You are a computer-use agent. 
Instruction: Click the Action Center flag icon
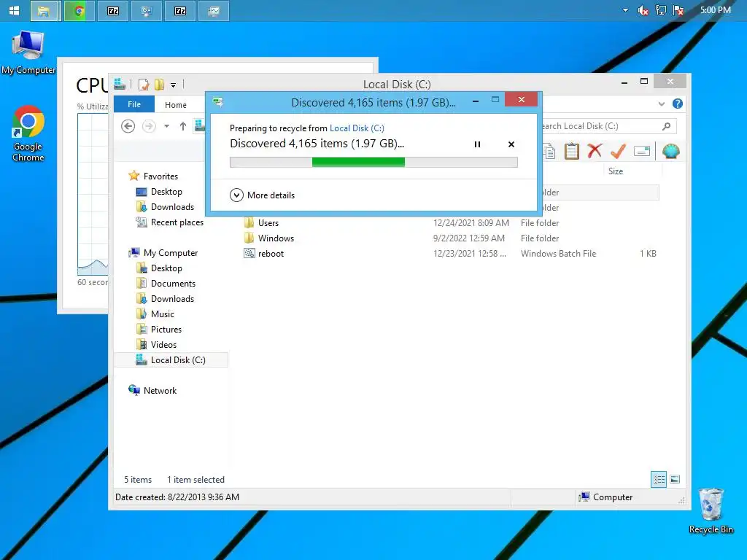point(678,10)
